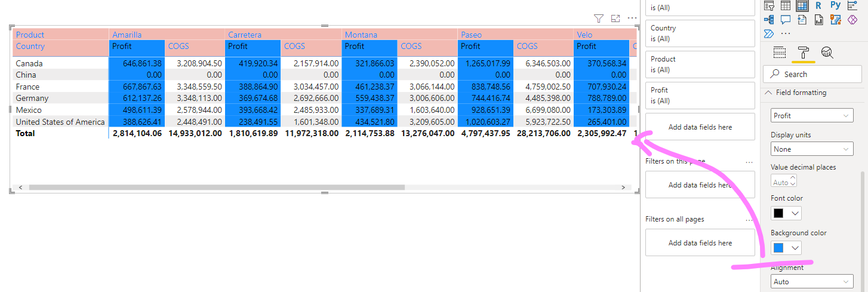Select the Table visual icon

786,6
